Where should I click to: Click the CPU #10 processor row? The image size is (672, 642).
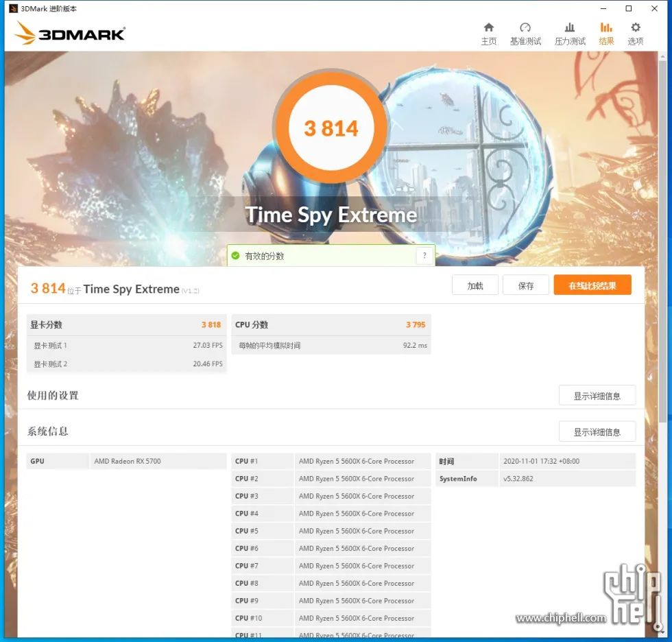click(331, 618)
